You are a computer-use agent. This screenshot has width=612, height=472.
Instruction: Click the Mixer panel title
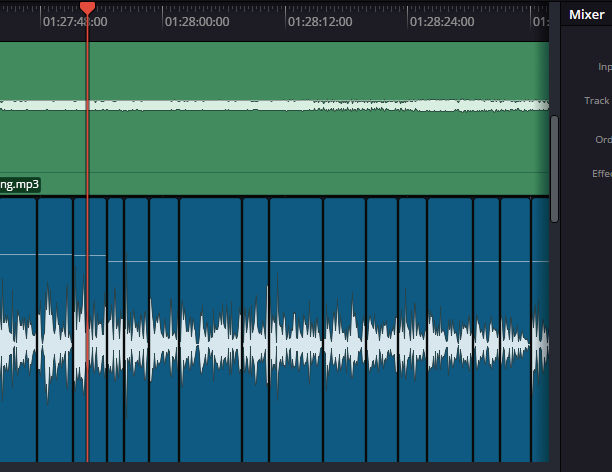[x=587, y=14]
